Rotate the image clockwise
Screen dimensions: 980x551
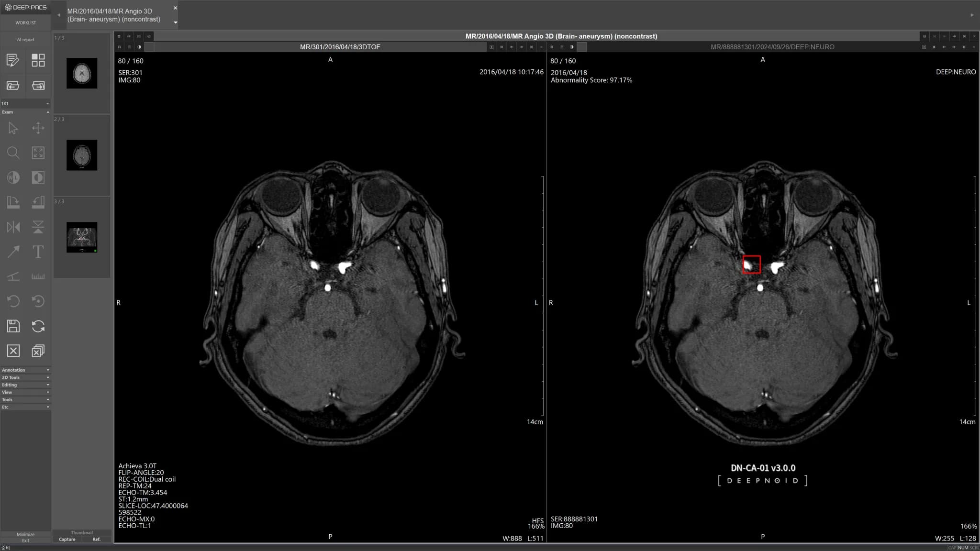pos(13,202)
